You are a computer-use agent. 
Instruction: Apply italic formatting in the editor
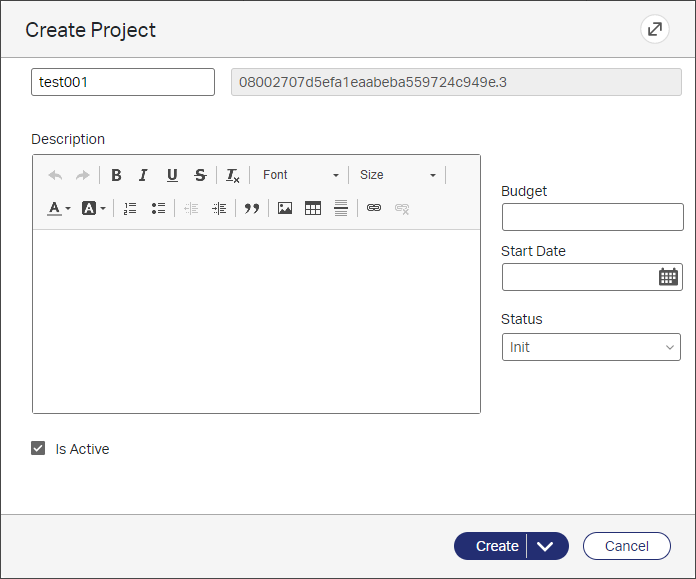[143, 175]
